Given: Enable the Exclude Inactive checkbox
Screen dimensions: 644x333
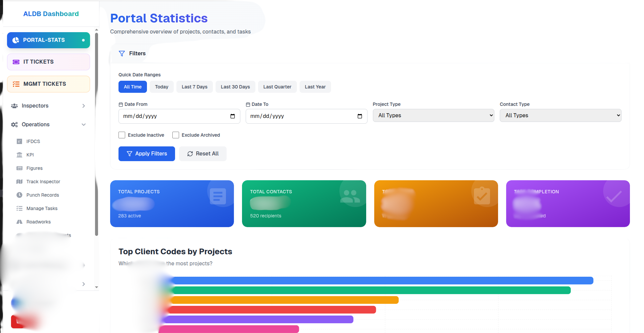Looking at the screenshot, I should tap(122, 135).
